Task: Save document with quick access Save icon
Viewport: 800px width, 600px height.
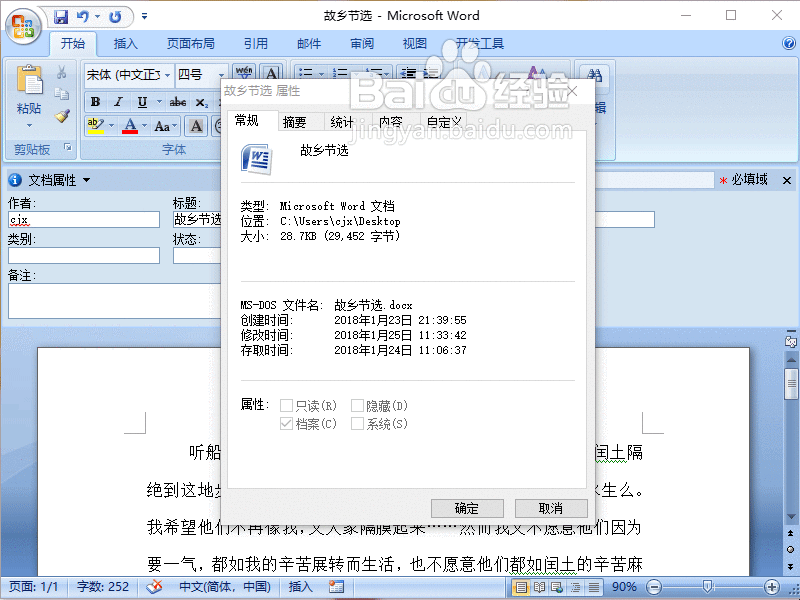Action: point(61,17)
